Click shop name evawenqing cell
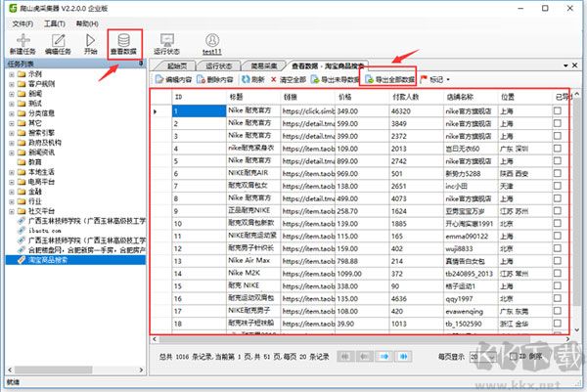The image size is (587, 392). 471,311
